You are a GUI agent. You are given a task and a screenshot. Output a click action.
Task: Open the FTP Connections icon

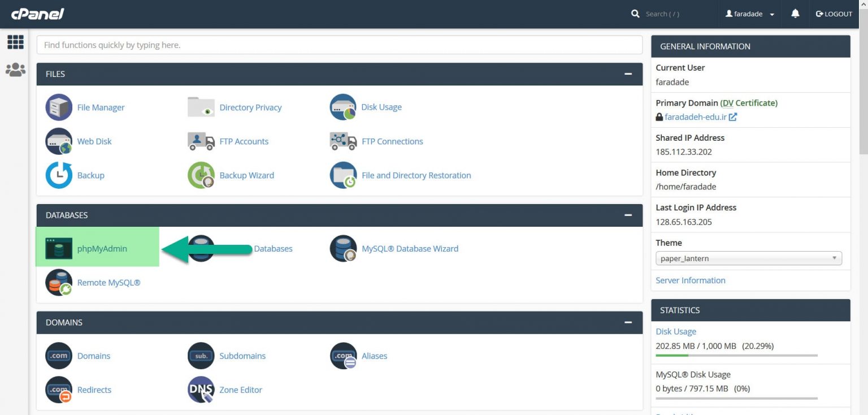pyautogui.click(x=343, y=141)
